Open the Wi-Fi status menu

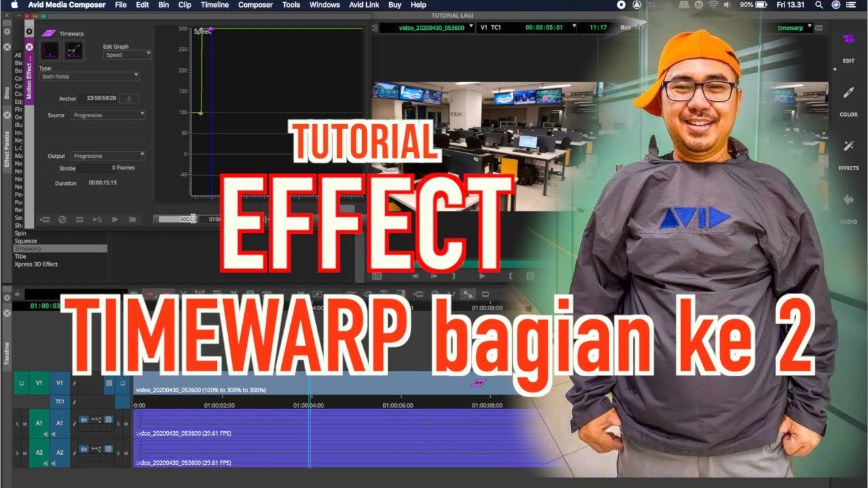click(713, 5)
